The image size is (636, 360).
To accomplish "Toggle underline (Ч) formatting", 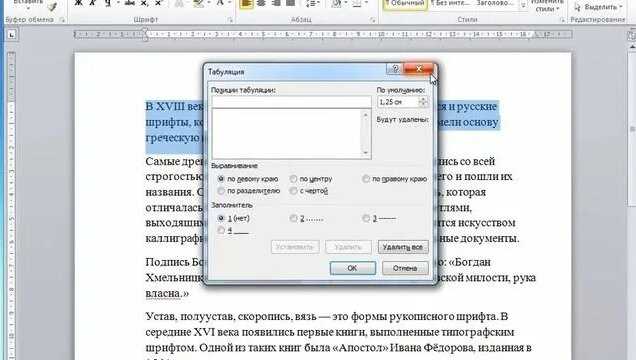I will [x=107, y=3].
